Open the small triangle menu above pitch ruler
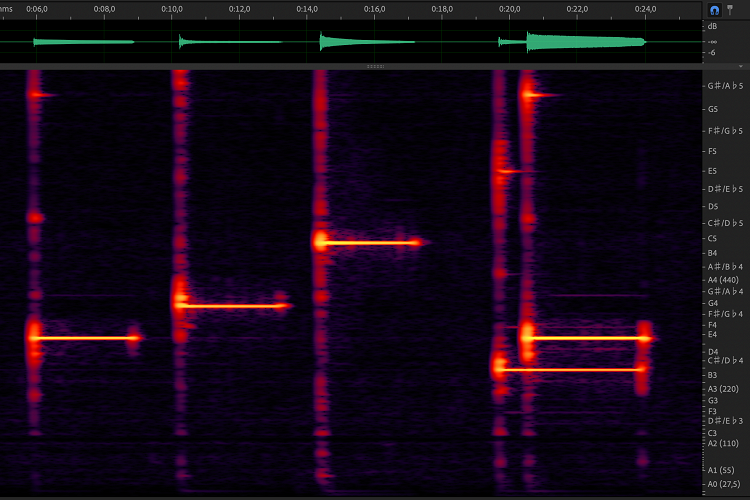 tap(740, 66)
